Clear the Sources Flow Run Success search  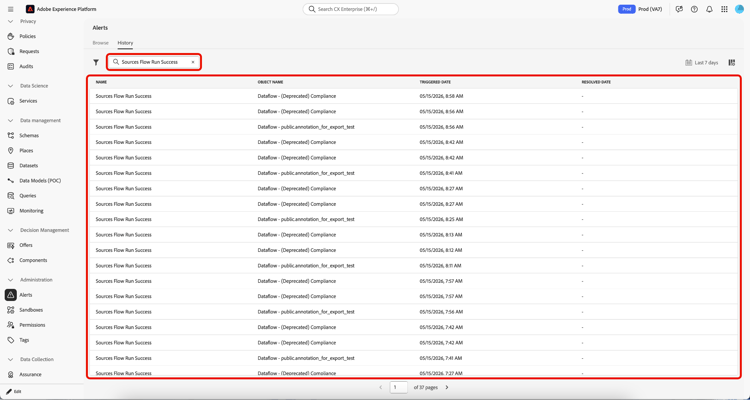tap(193, 62)
